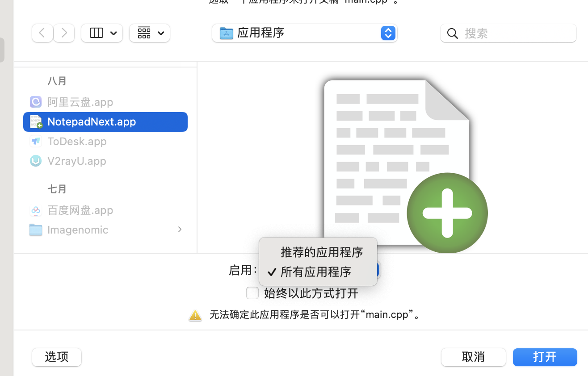Click the 应用程序 folder icon in path bar
This screenshot has width=588, height=376.
tap(226, 33)
